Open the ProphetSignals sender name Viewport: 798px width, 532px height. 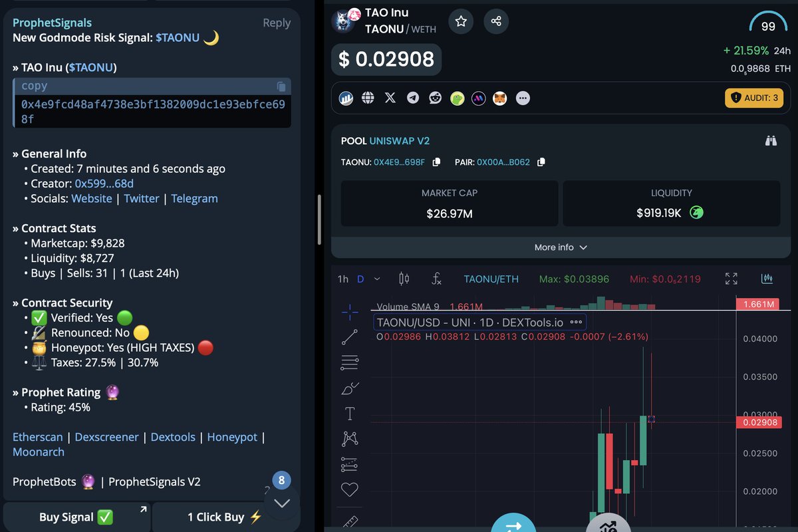pyautogui.click(x=53, y=23)
